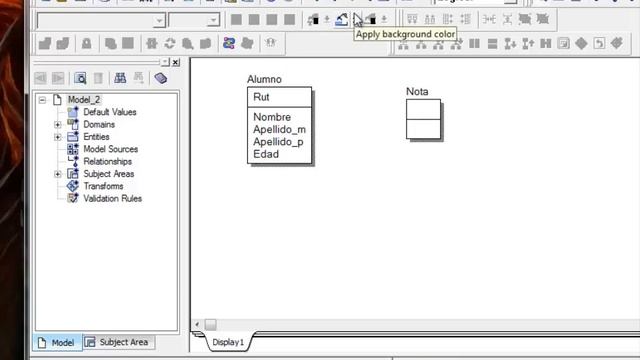640x360 pixels.
Task: Click the Apply background color icon
Action: (x=341, y=19)
